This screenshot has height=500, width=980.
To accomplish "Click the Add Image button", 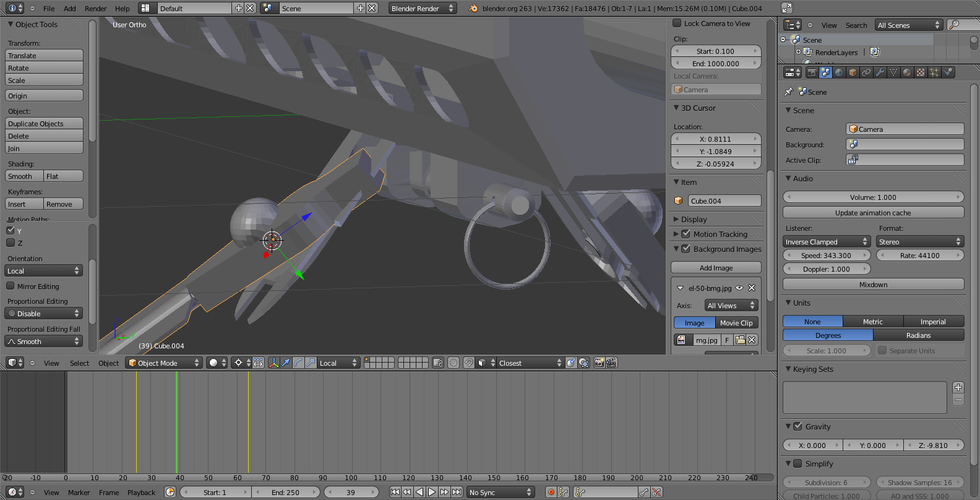I will pyautogui.click(x=716, y=267).
